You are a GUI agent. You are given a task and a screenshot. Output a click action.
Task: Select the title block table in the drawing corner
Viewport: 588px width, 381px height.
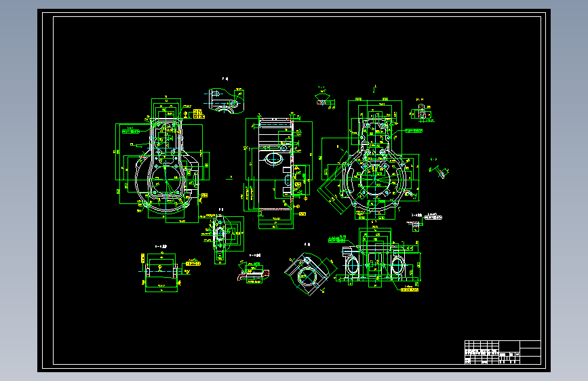tap(503, 352)
